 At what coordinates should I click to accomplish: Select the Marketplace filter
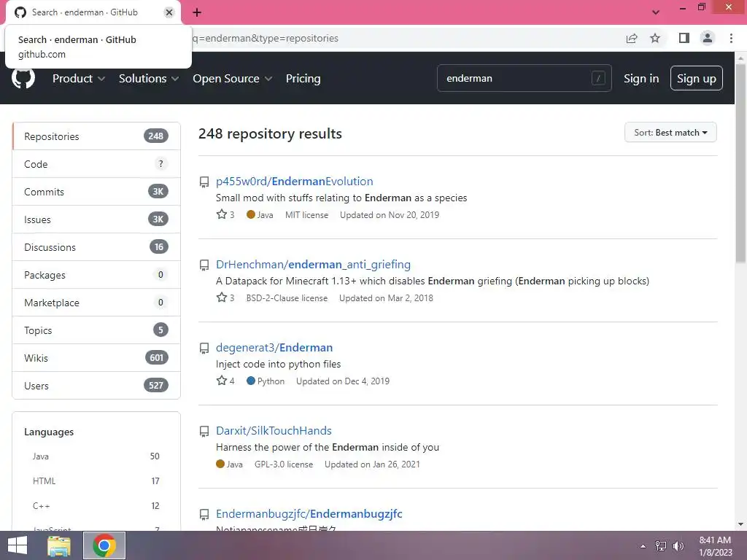click(x=96, y=303)
